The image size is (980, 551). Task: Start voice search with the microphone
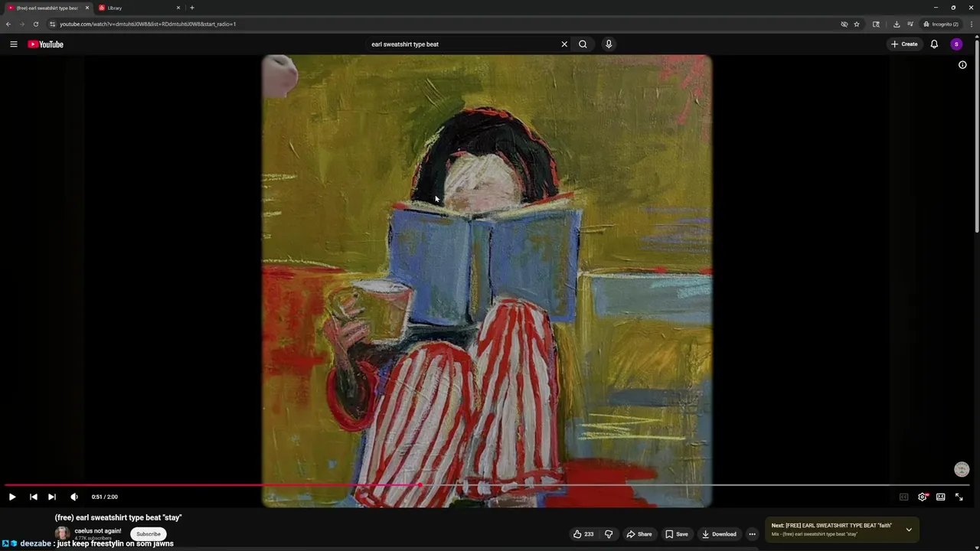609,44
